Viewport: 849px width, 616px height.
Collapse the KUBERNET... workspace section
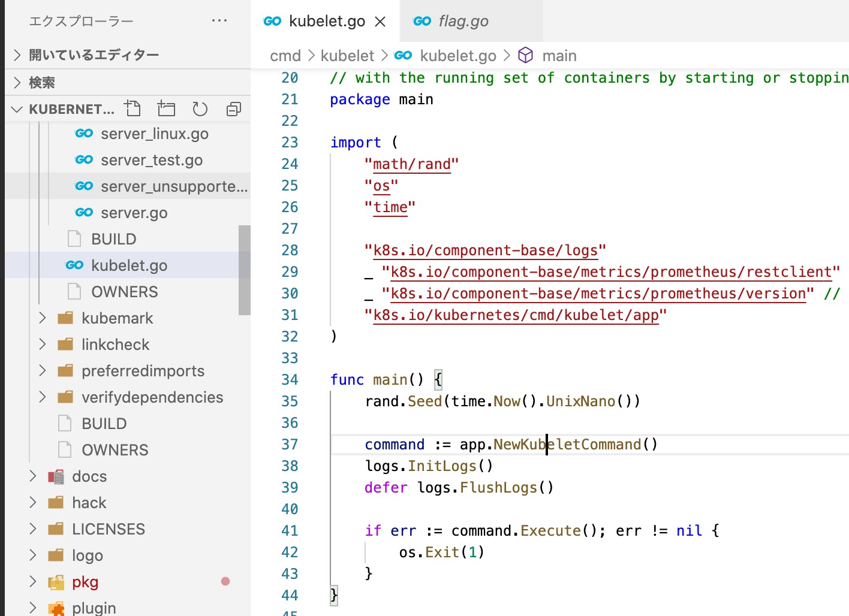pyautogui.click(x=17, y=109)
